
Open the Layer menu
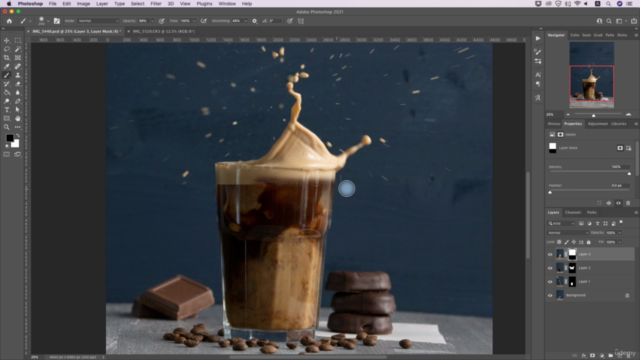[x=102, y=4]
